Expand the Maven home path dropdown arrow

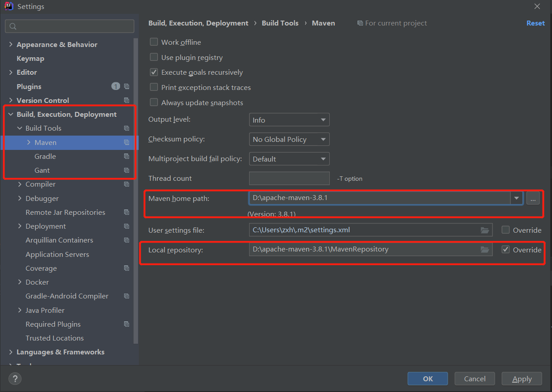pyautogui.click(x=517, y=198)
